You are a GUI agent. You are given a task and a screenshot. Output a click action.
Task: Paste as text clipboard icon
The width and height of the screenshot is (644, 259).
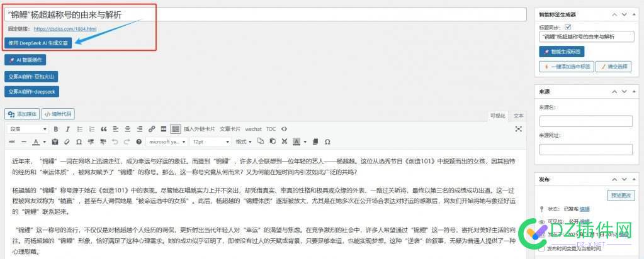pos(55,141)
